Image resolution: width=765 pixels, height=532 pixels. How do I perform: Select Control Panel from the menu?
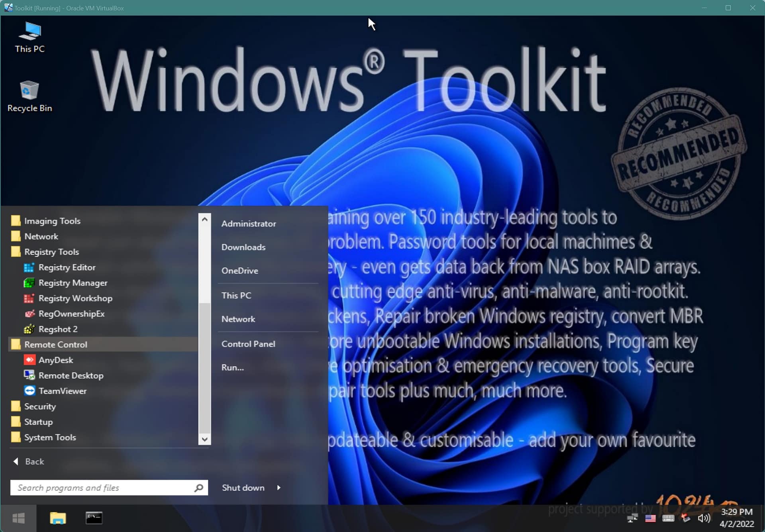[248, 344]
